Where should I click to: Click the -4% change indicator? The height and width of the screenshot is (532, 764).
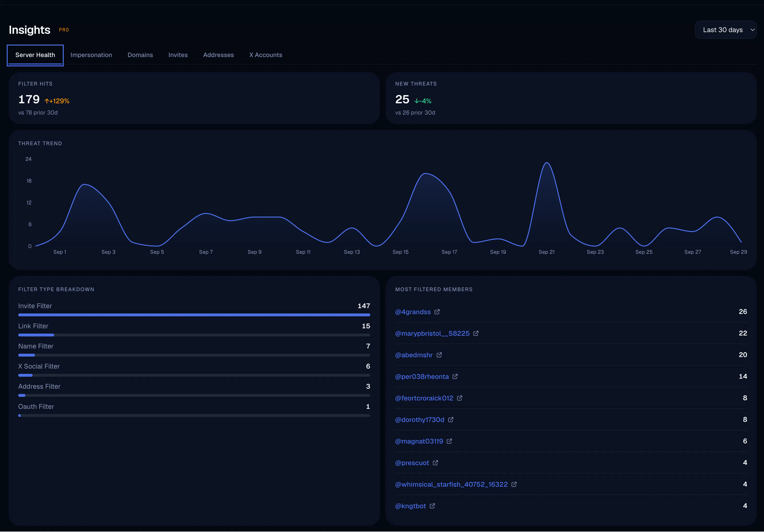coord(423,101)
